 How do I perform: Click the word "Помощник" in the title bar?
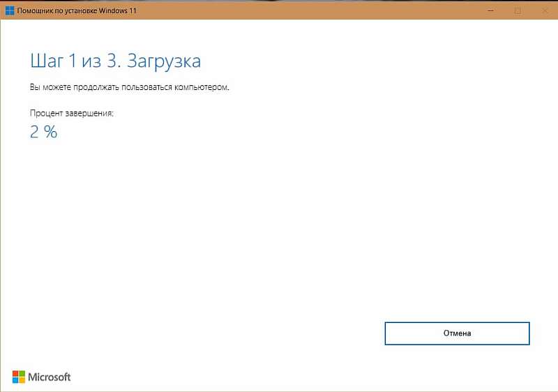[36, 11]
